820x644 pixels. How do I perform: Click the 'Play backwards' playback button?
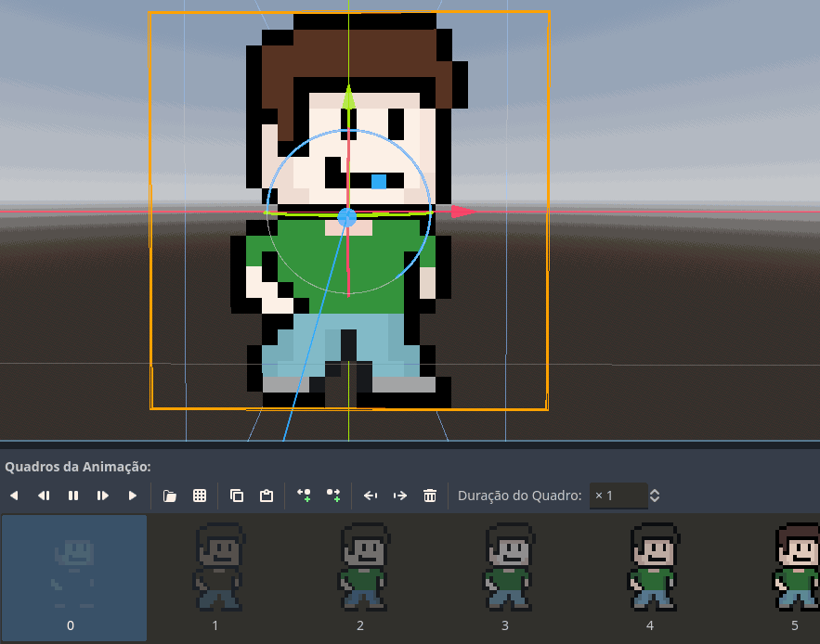click(x=14, y=496)
